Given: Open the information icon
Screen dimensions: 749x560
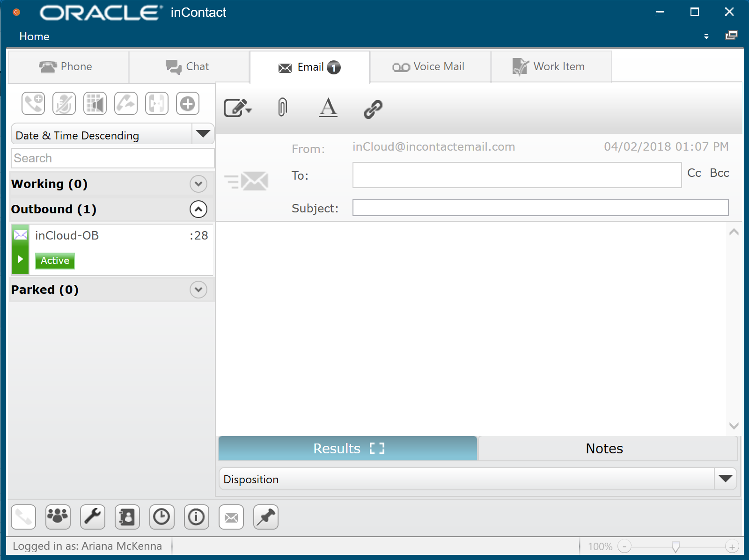Looking at the screenshot, I should click(197, 517).
